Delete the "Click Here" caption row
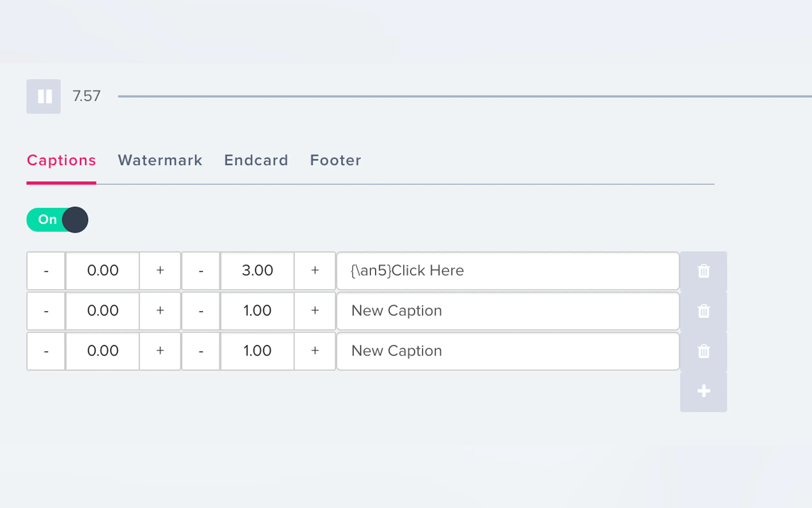 (703, 271)
